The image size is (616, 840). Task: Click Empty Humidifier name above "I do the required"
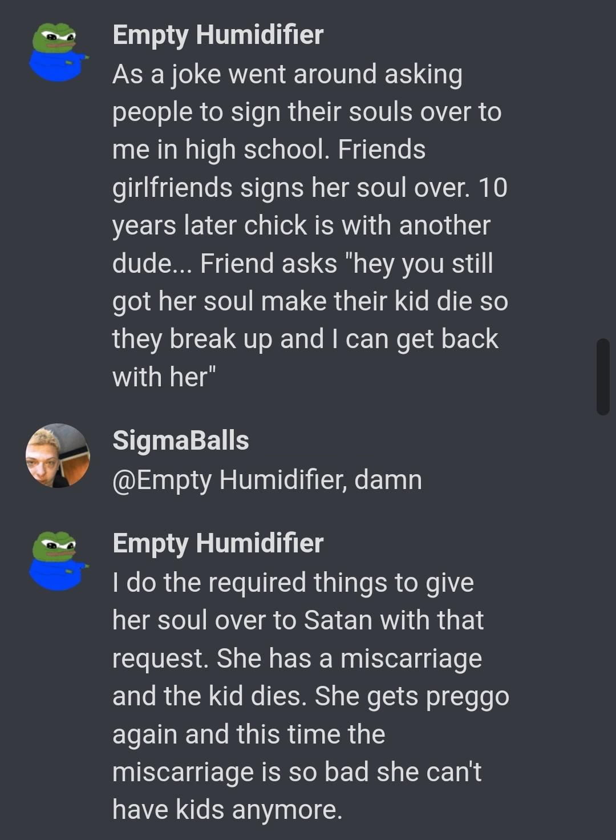[x=218, y=543]
